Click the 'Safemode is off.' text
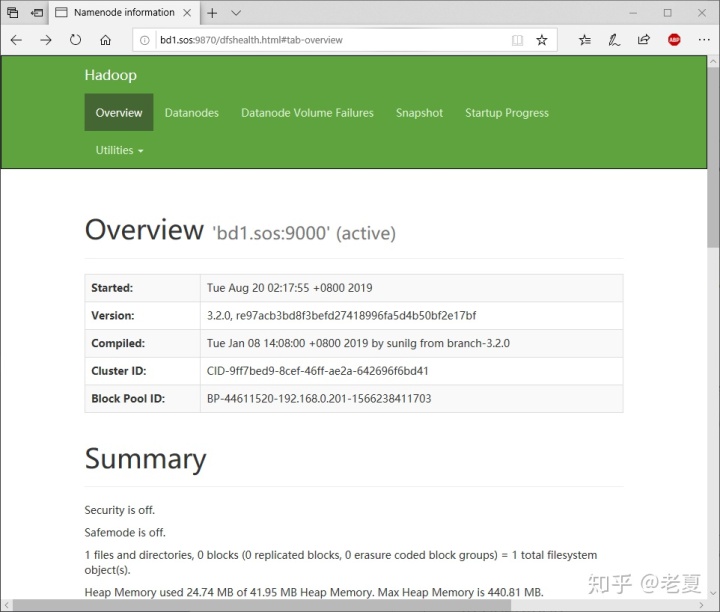This screenshot has width=720, height=612. tap(125, 532)
